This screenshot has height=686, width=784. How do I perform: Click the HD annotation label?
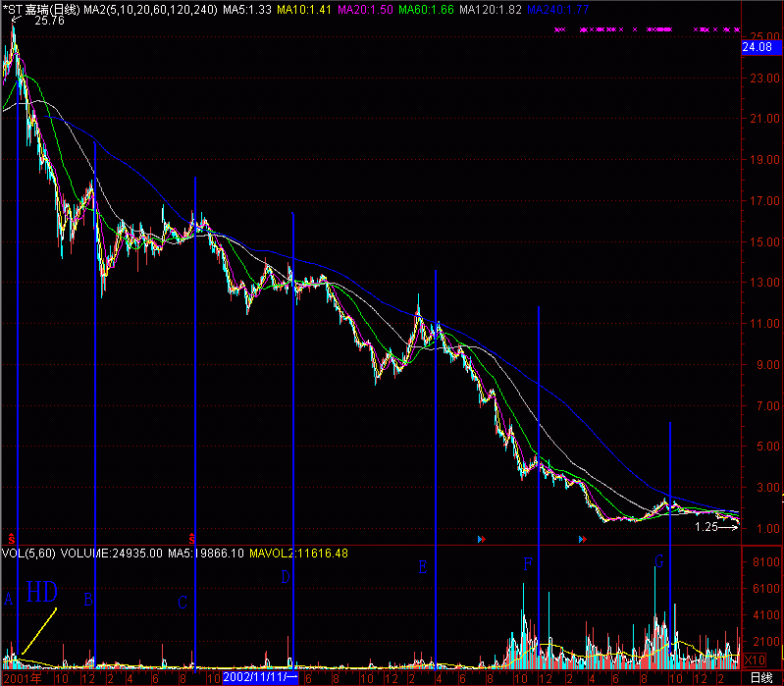[x=42, y=592]
